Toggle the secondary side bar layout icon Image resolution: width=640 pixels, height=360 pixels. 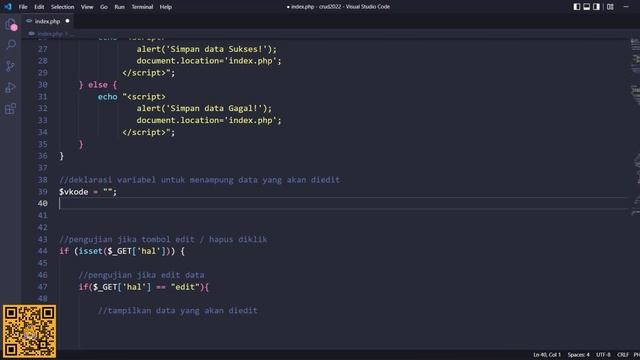point(596,7)
